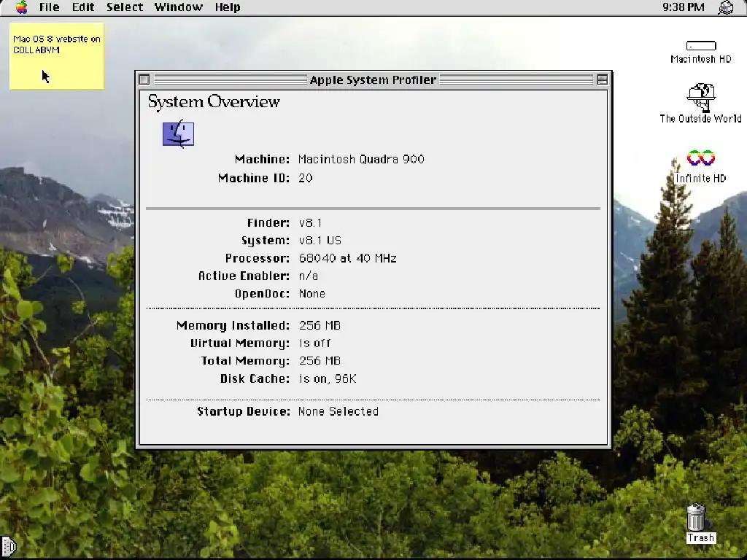
Task: Select the Infinite HD disk icon
Action: [x=701, y=167]
